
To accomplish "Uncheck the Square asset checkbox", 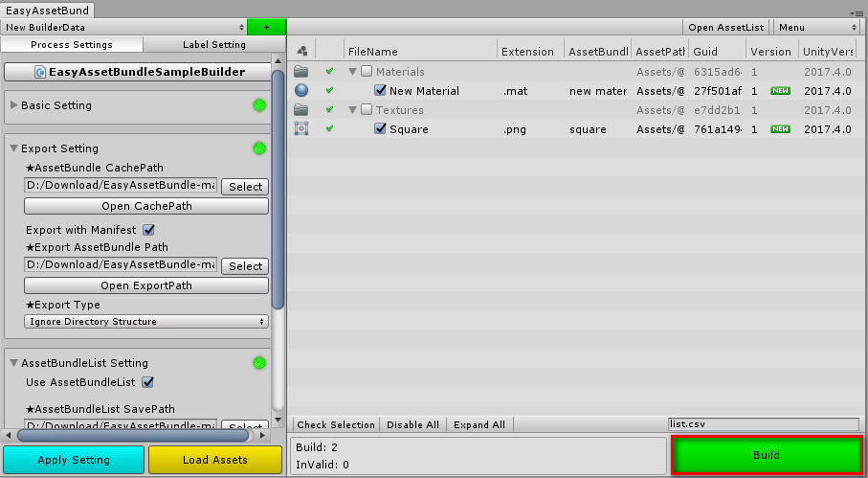I will [x=380, y=128].
